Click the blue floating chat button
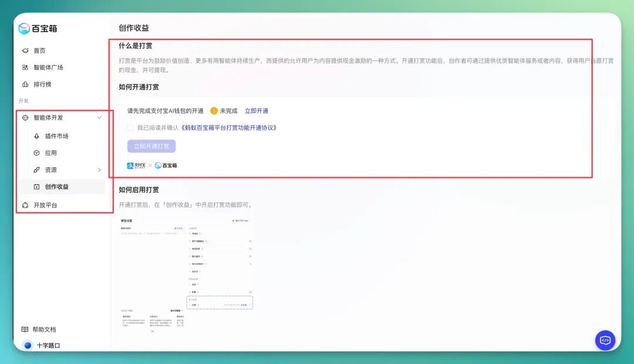Screen dimensions: 634x364 point(605,341)
